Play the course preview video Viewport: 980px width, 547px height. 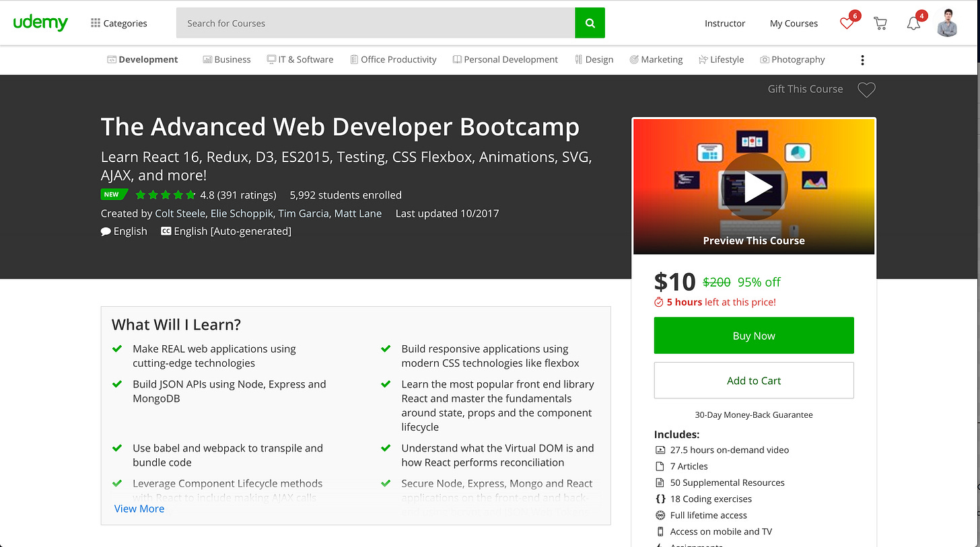[x=754, y=187]
